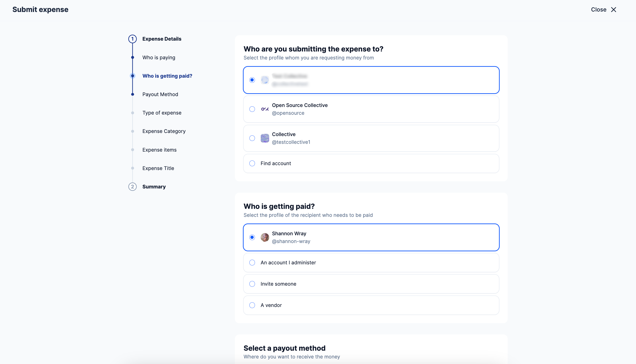
Task: Click the Open Source Collective logo icon
Action: pyautogui.click(x=265, y=109)
